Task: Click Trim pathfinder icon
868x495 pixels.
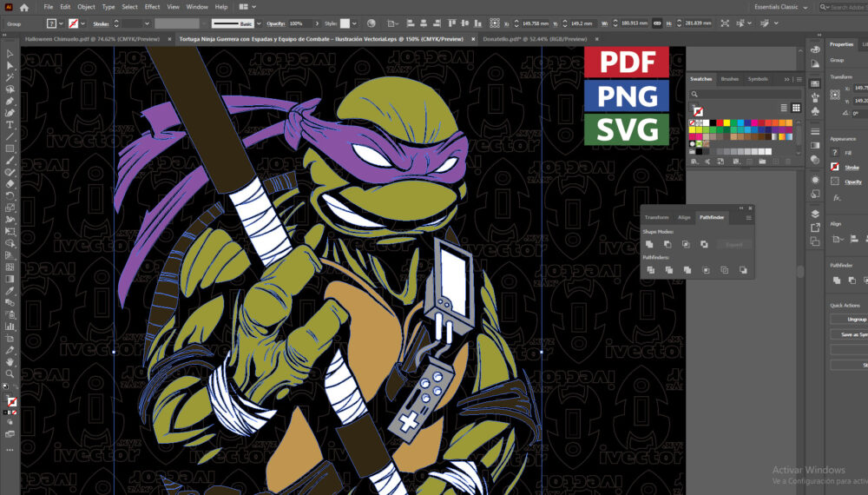Action: (669, 270)
